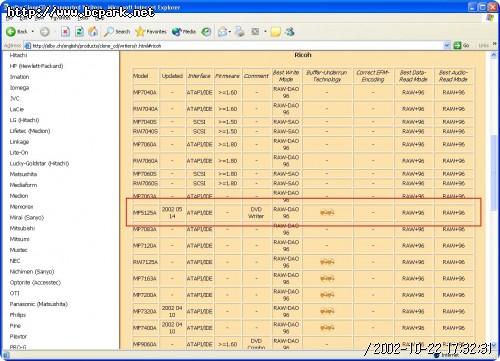Open the Mirai (Sanyo) link
The width and height of the screenshot is (500, 361).
[x=27, y=217]
